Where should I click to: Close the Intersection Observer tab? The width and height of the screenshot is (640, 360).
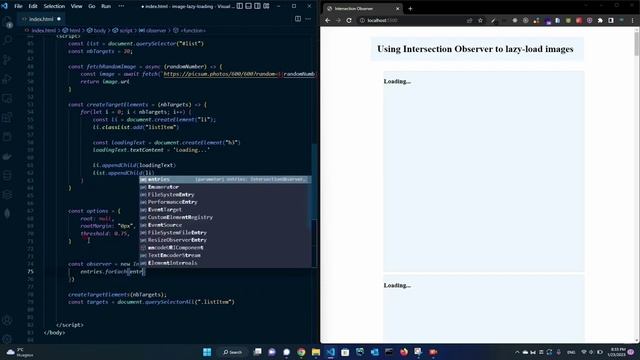[398, 9]
